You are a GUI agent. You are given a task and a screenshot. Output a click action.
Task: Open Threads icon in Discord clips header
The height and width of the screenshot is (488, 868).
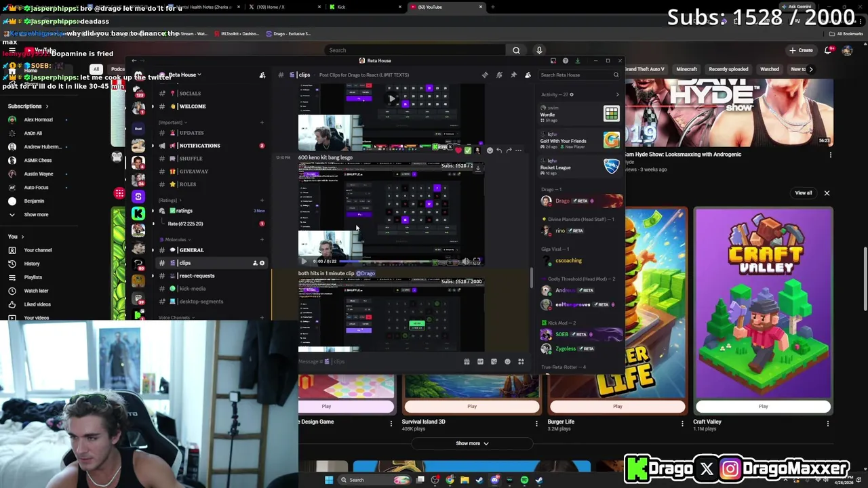[x=484, y=75]
